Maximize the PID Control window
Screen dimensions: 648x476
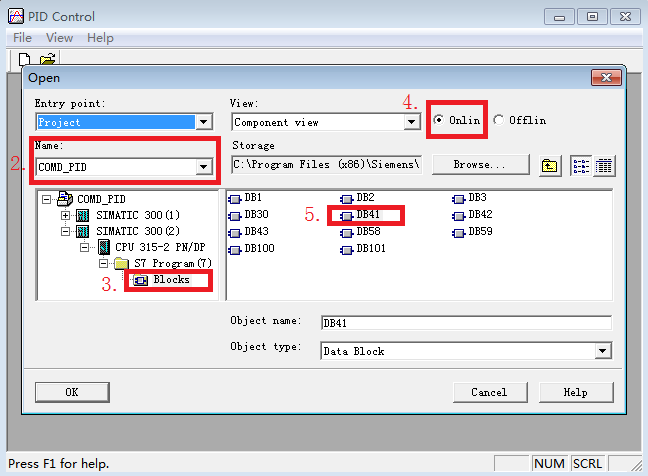[x=592, y=17]
